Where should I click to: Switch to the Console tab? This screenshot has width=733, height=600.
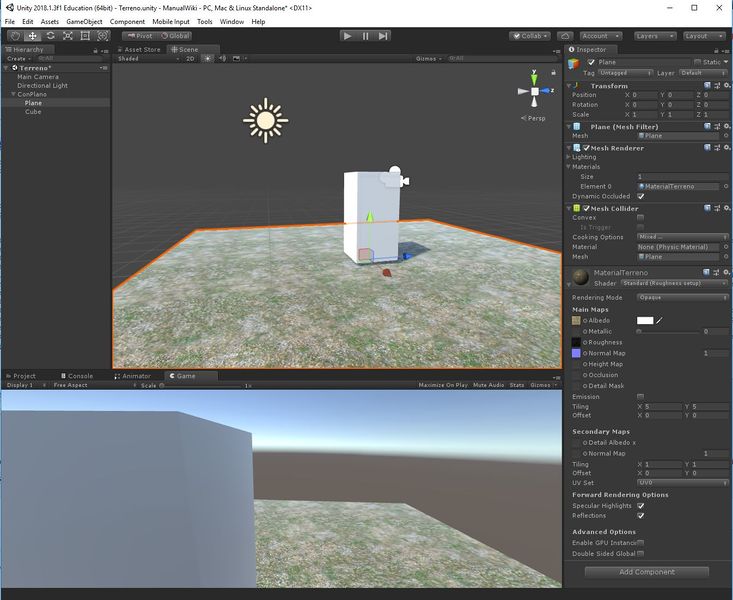click(x=77, y=376)
